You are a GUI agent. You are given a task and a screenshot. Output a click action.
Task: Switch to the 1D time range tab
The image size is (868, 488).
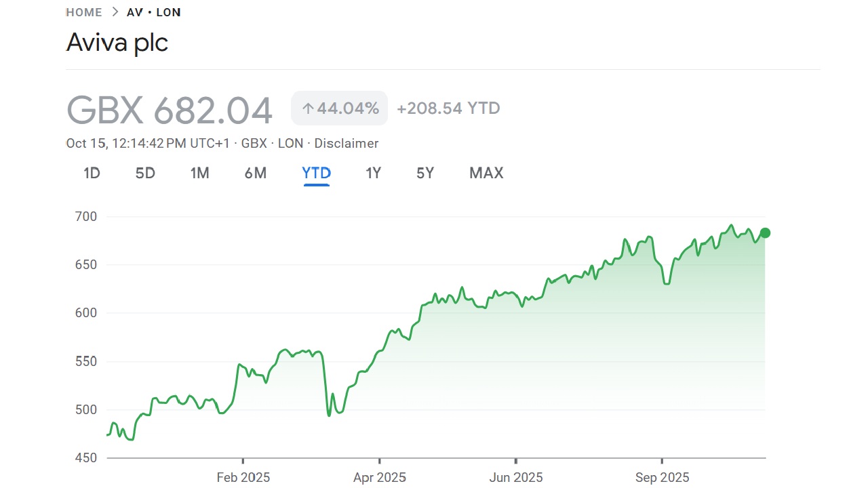point(91,173)
